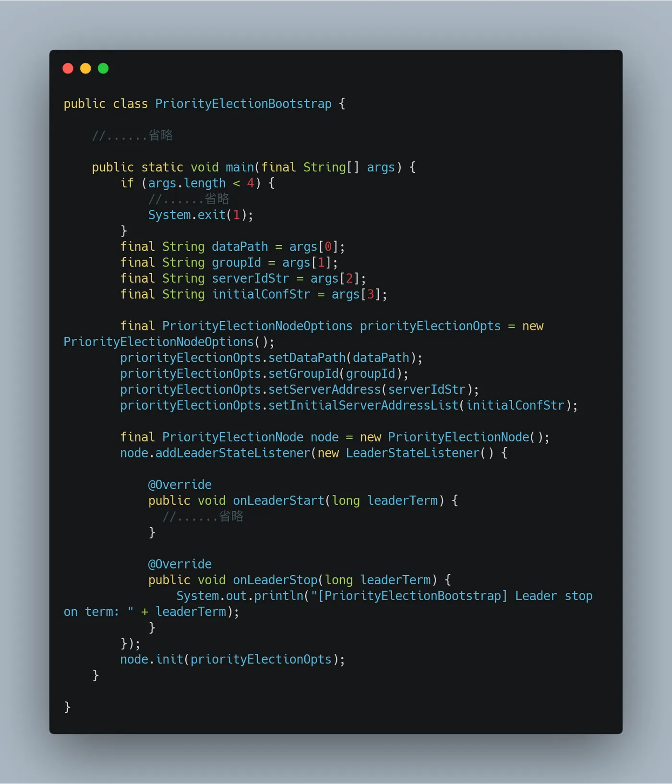Click the 'onLeaderStart(long leaderTerm)' method signature
Viewport: 672px width, 784px height.
[x=303, y=500]
